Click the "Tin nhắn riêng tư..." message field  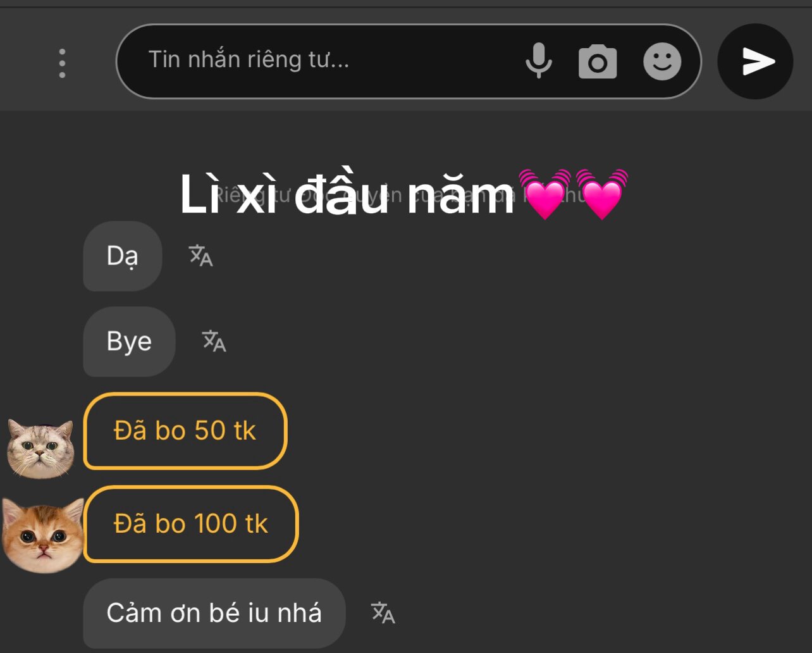(x=316, y=61)
